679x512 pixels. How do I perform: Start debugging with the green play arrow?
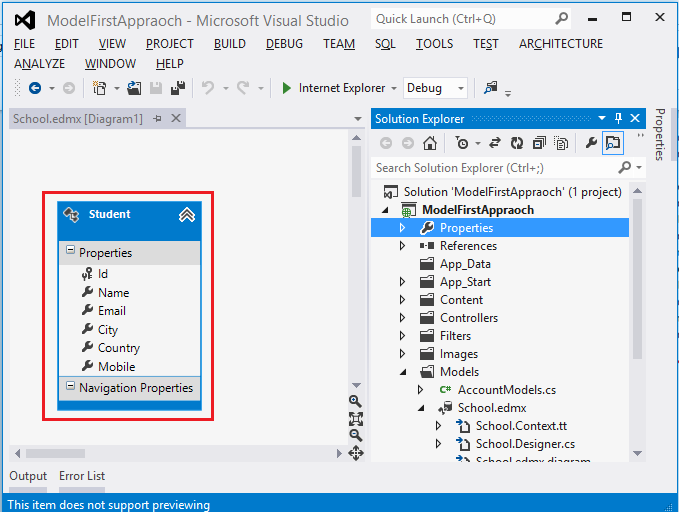point(286,88)
